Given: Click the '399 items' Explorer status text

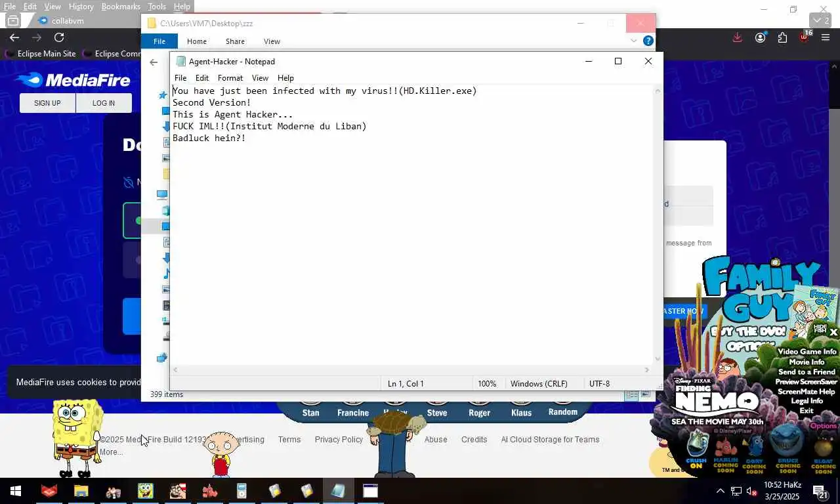Looking at the screenshot, I should point(167,394).
